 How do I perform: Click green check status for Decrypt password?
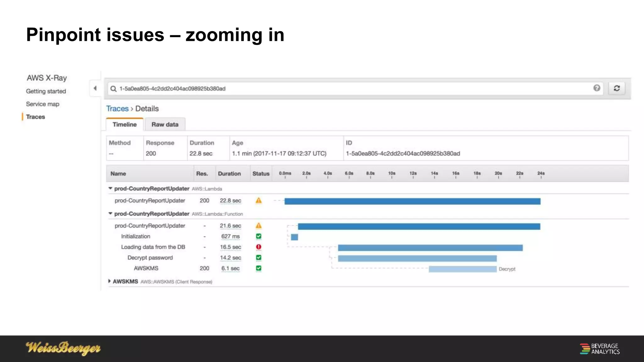(x=258, y=258)
